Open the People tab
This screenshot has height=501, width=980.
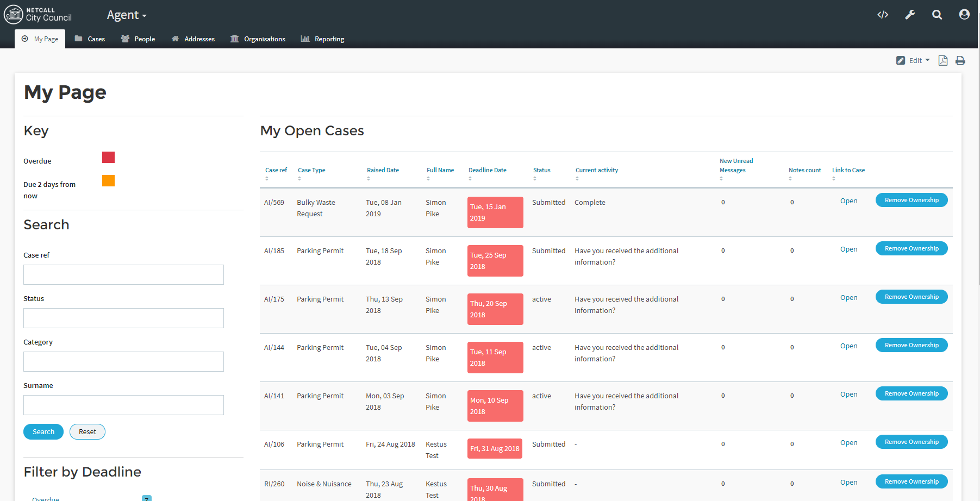coord(138,39)
